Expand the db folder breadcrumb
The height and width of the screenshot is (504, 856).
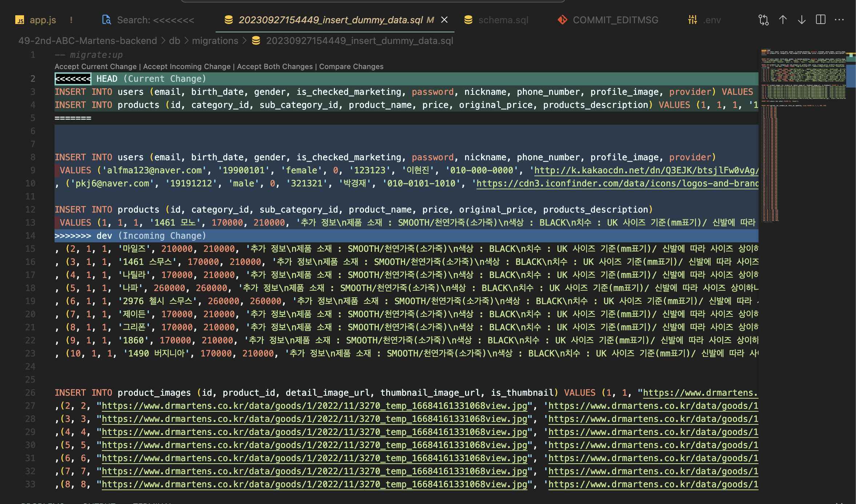(175, 41)
